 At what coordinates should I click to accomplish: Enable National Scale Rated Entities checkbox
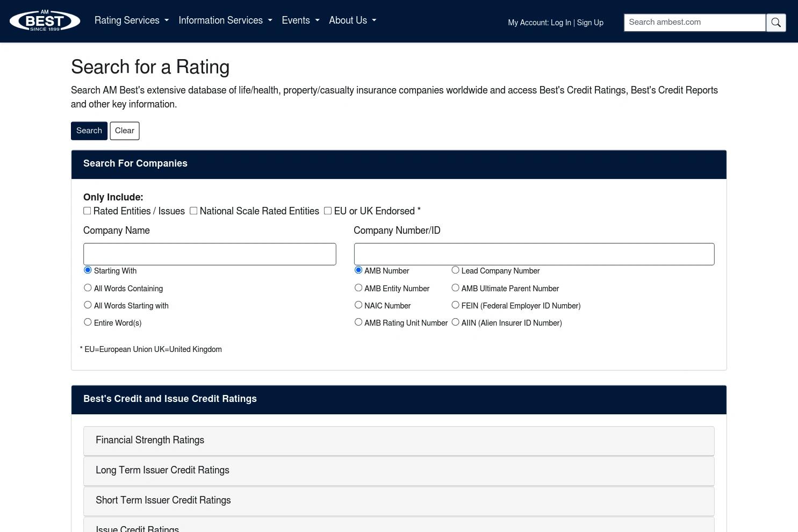click(193, 211)
